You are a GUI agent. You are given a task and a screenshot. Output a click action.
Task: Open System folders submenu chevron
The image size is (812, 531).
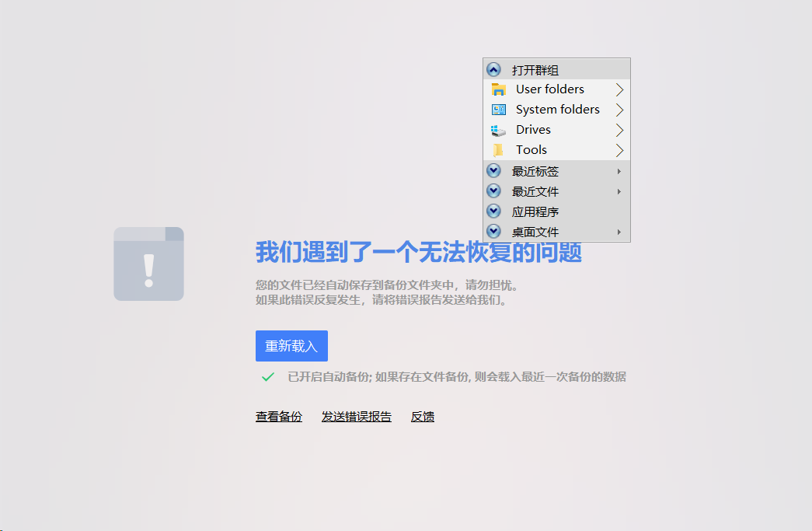tap(619, 110)
